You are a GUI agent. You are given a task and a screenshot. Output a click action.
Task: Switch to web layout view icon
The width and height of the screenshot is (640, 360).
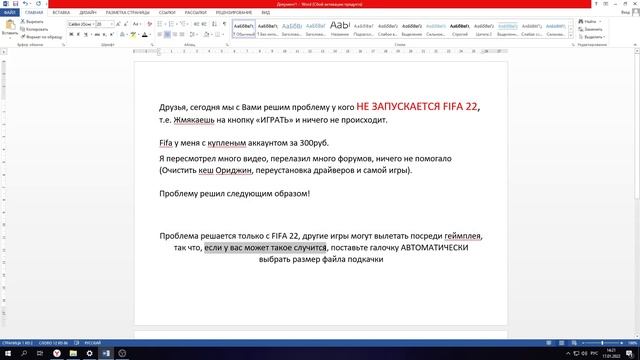574,343
